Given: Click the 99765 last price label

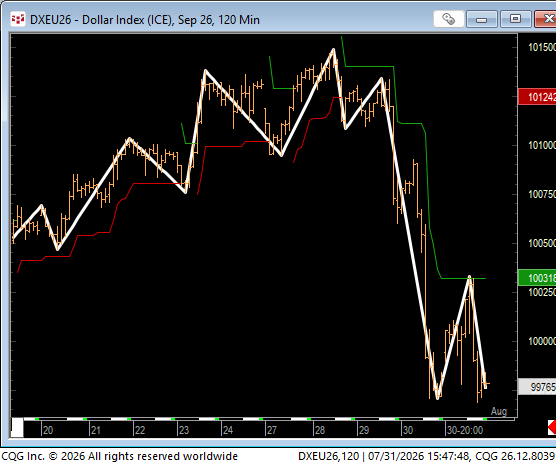Looking at the screenshot, I should click(537, 387).
